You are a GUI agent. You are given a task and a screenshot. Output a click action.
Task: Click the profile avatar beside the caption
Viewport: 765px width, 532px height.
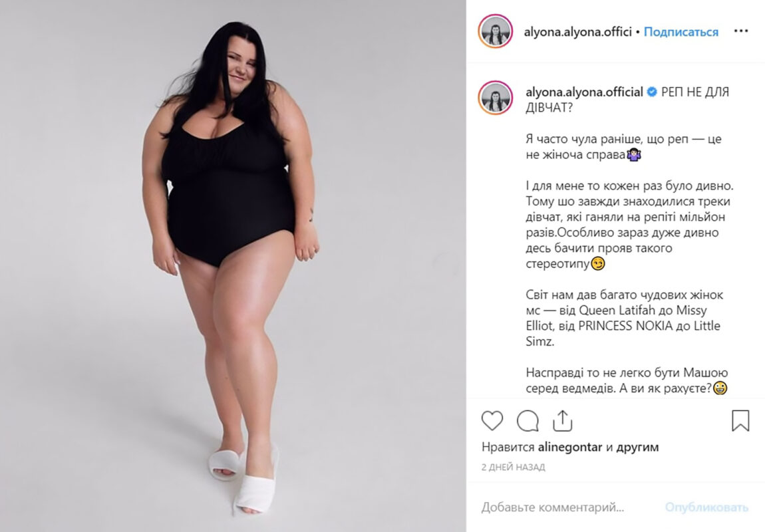pos(495,98)
